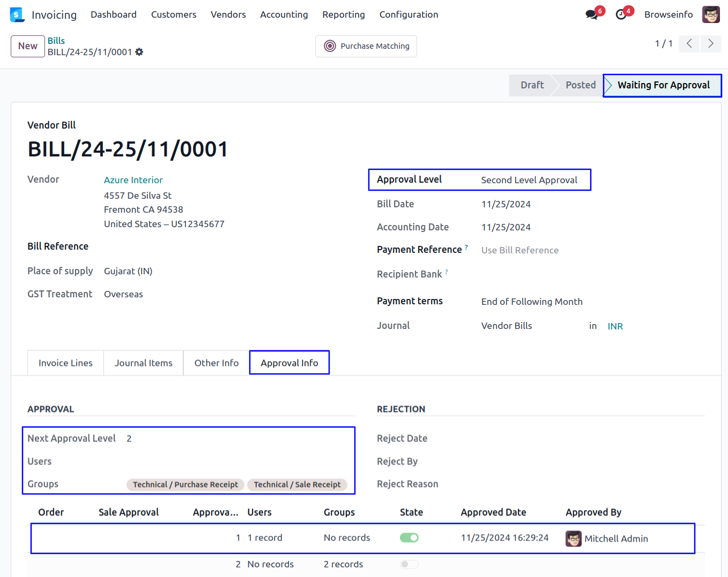Click the Purchase Matching button

366,46
